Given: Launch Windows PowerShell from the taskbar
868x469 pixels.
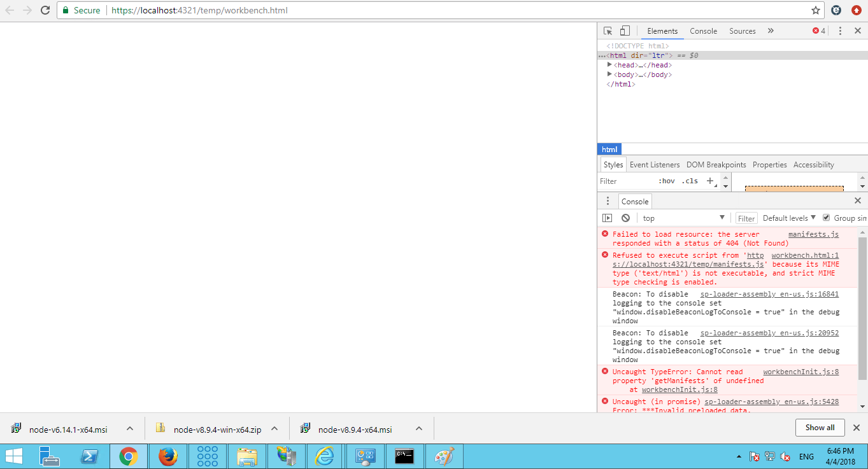Looking at the screenshot, I should coord(89,456).
